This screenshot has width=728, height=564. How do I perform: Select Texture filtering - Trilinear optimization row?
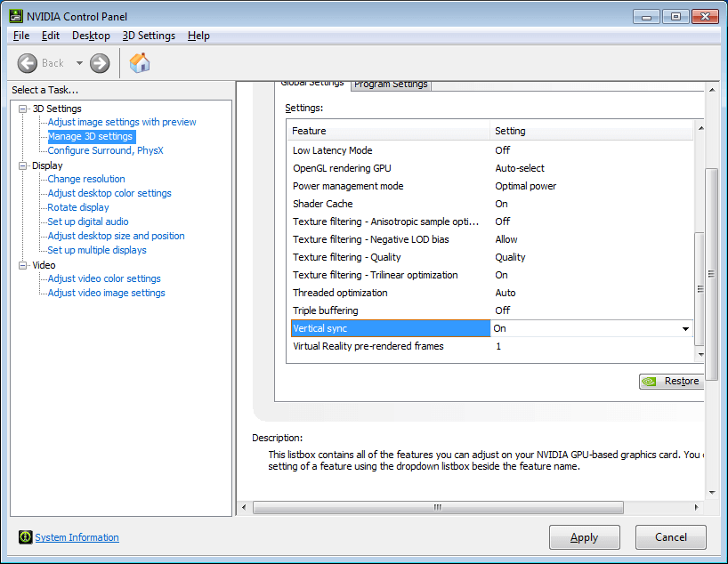(x=490, y=275)
